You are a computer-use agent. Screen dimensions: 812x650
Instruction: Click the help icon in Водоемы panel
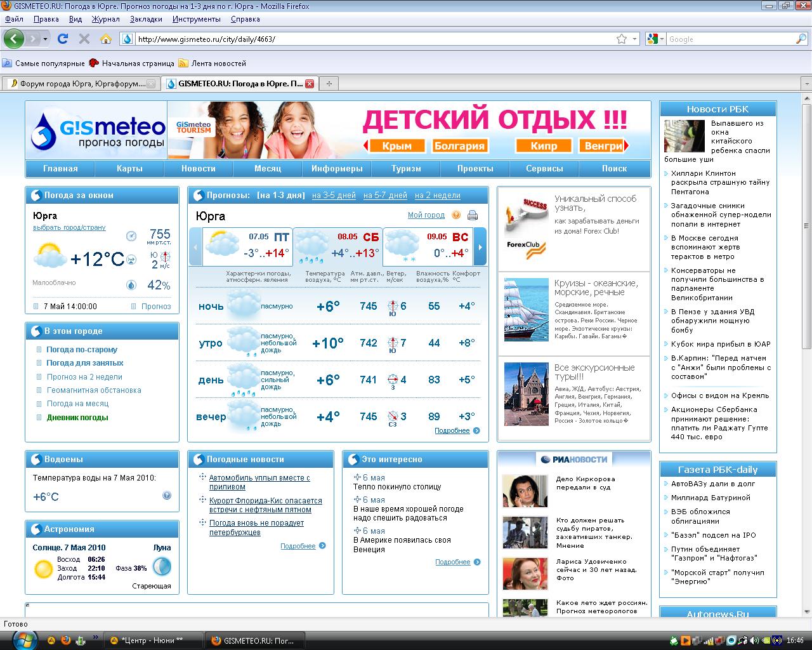pos(167,496)
